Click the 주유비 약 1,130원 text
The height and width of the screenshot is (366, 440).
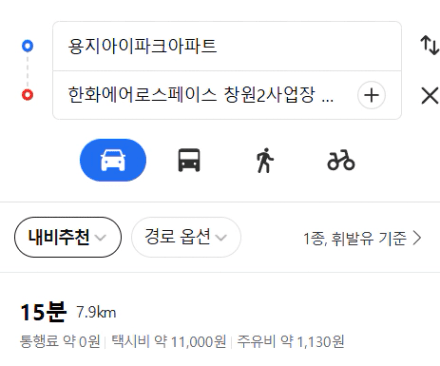(290, 342)
